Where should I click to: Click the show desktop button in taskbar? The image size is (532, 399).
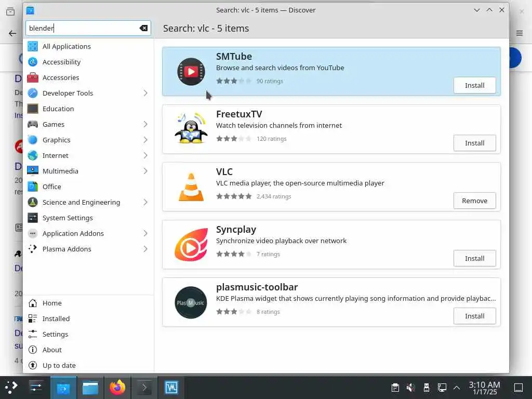coord(518,388)
